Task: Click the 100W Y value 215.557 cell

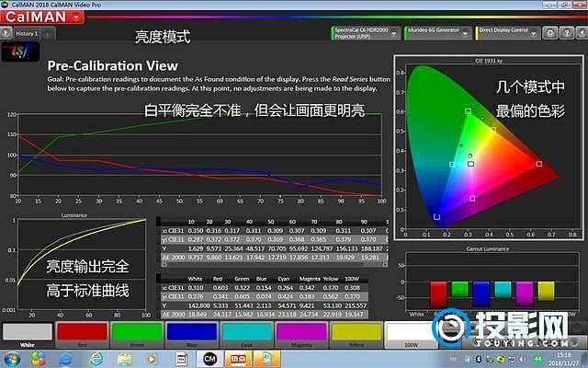Action: pyautogui.click(x=355, y=305)
